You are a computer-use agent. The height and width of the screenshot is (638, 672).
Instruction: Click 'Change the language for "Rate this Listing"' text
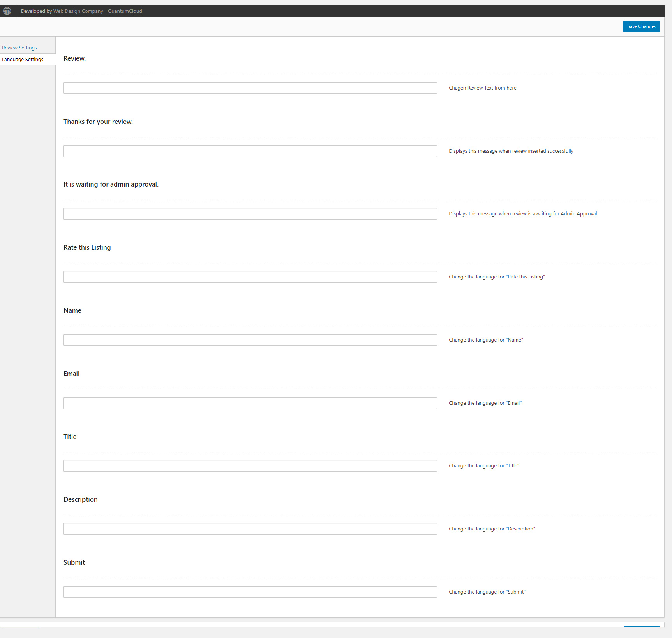(x=497, y=277)
